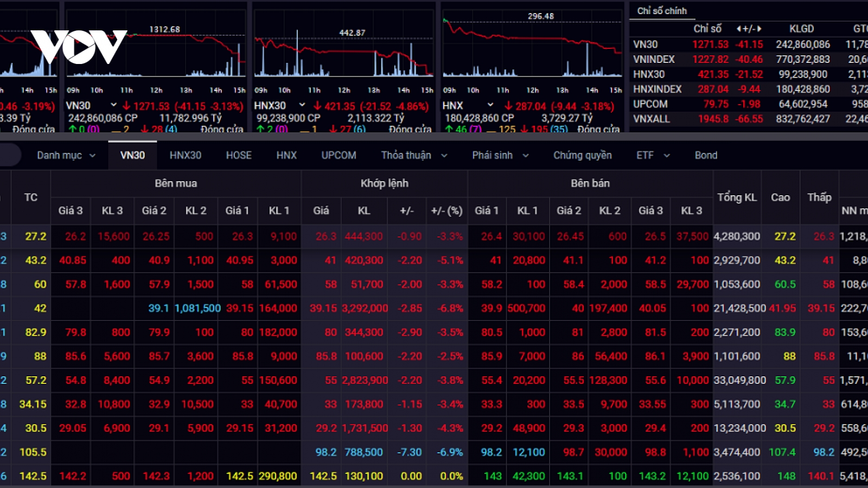This screenshot has height=488, width=868.
Task: Open the Danh mục dropdown
Action: tap(66, 155)
